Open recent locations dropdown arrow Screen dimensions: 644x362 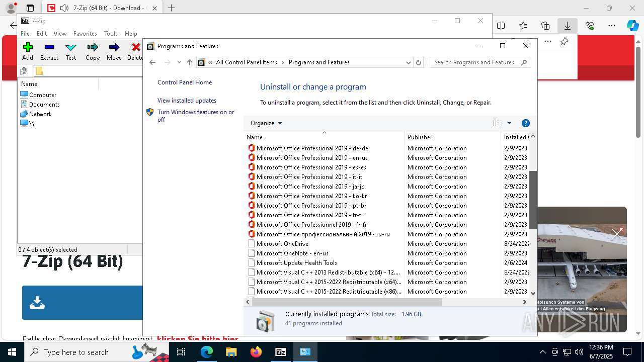pos(179,62)
